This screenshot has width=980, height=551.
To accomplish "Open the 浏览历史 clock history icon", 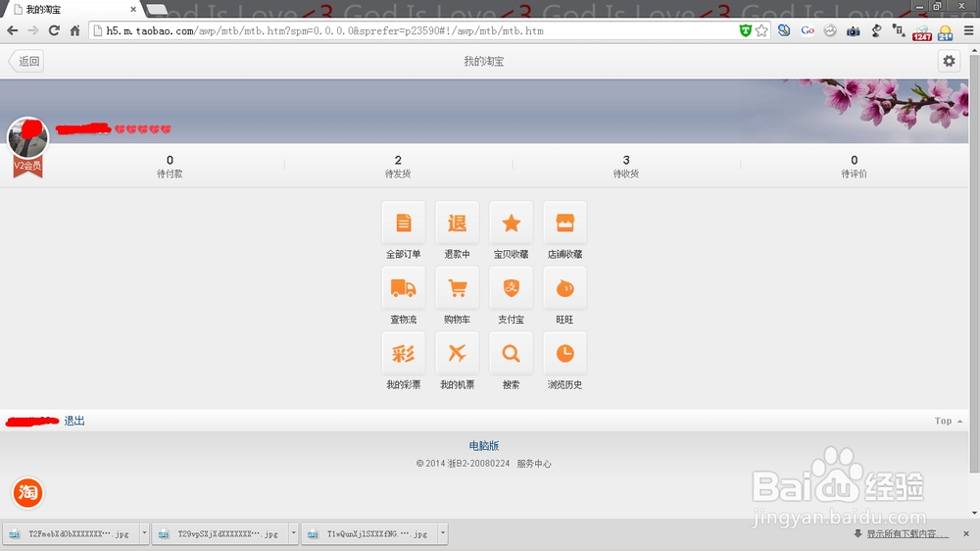I will [x=564, y=353].
